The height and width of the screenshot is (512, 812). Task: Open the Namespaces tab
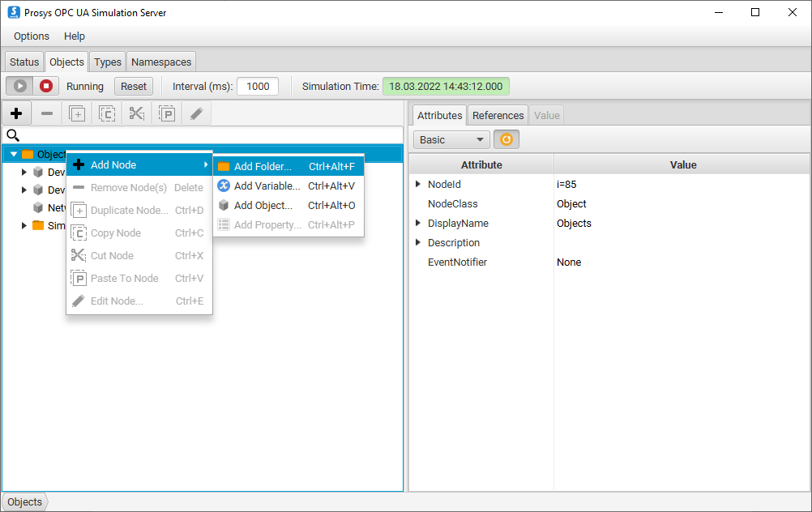coord(161,62)
